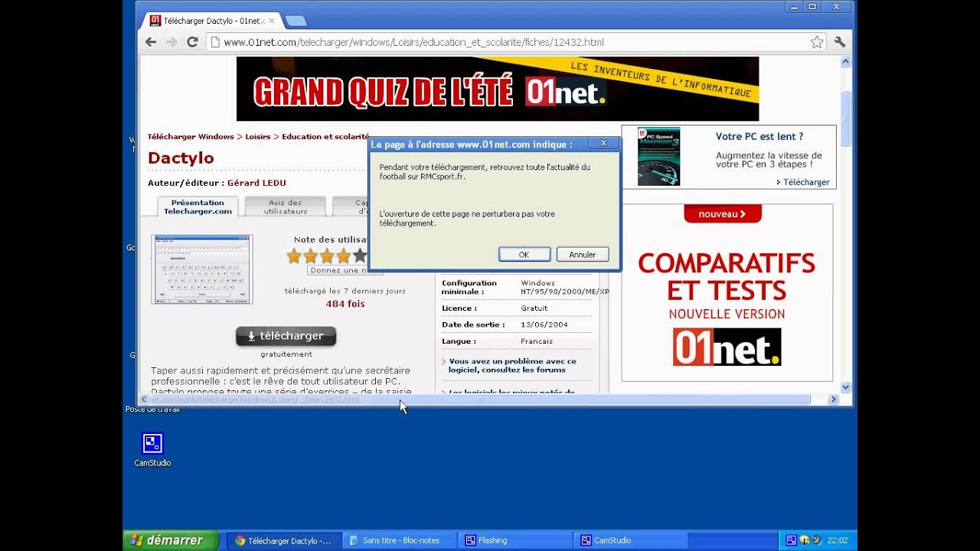The width and height of the screenshot is (980, 551).
Task: Click the browser Forward arrow
Action: click(171, 42)
